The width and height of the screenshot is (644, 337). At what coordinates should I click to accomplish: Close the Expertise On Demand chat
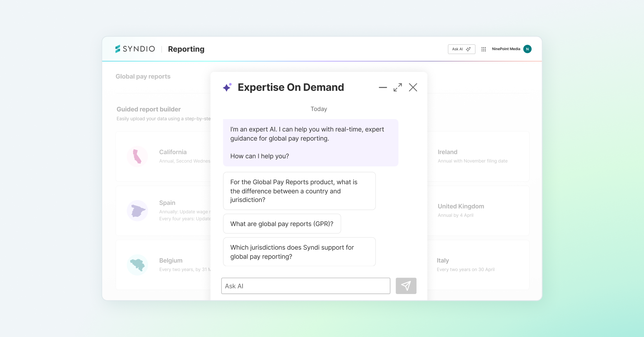click(413, 87)
